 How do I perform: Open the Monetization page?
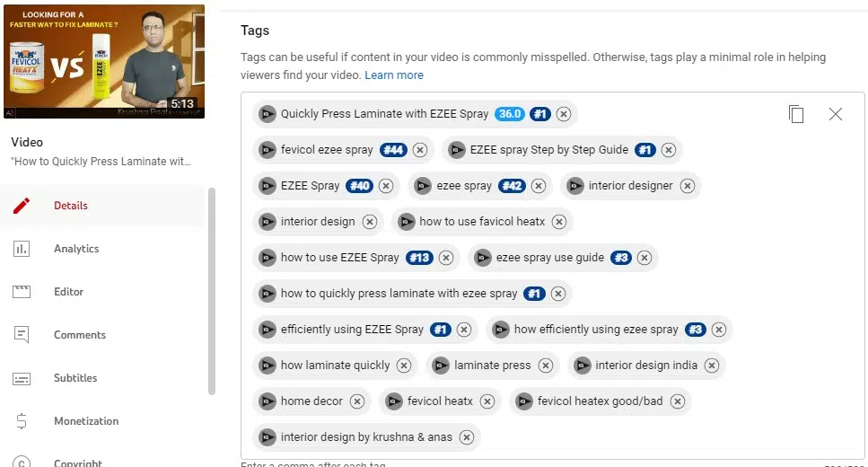pos(85,421)
